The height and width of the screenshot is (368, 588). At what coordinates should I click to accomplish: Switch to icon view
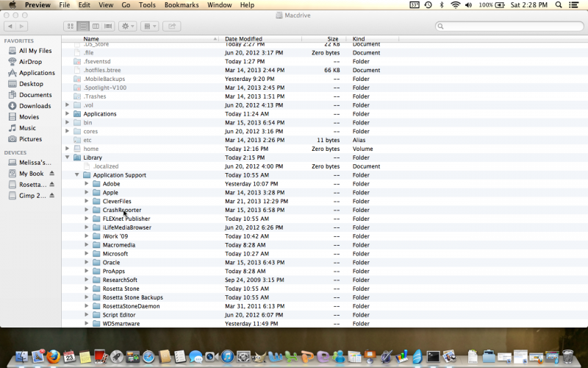70,26
